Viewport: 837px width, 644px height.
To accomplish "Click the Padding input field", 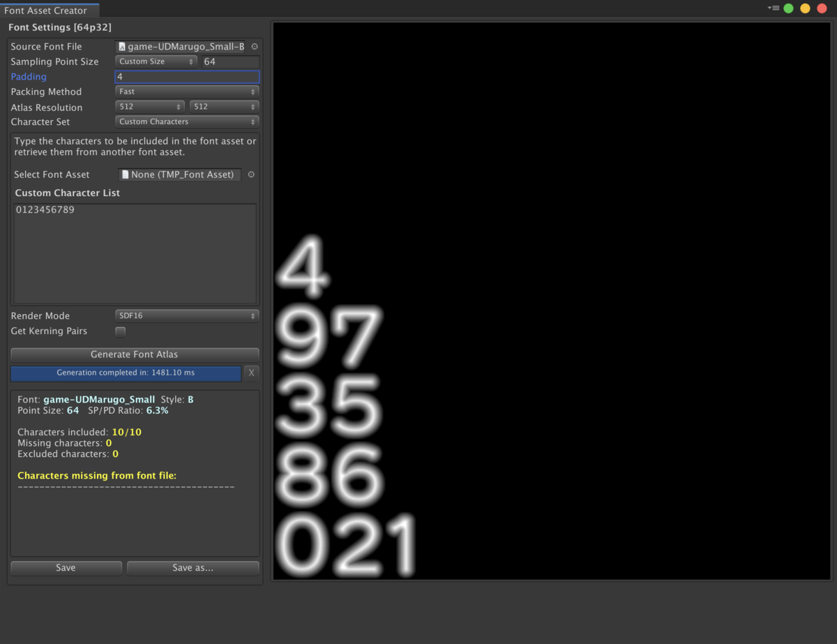I will click(x=187, y=77).
